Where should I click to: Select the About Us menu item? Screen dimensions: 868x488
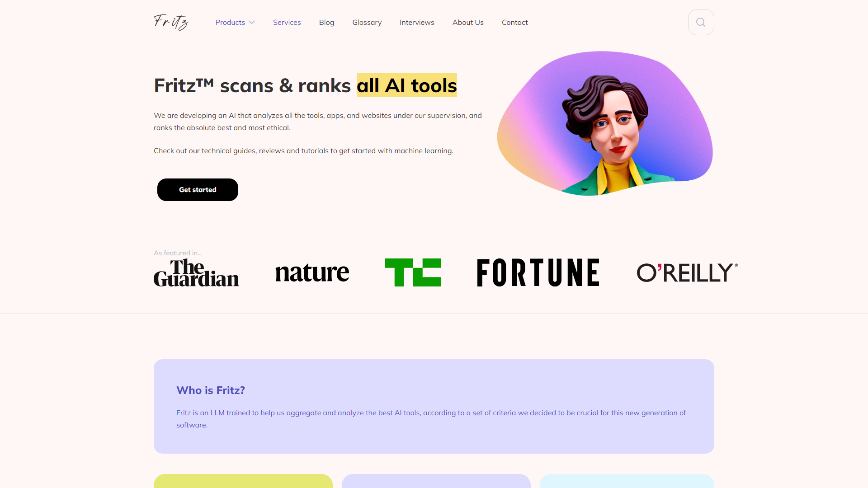468,22
